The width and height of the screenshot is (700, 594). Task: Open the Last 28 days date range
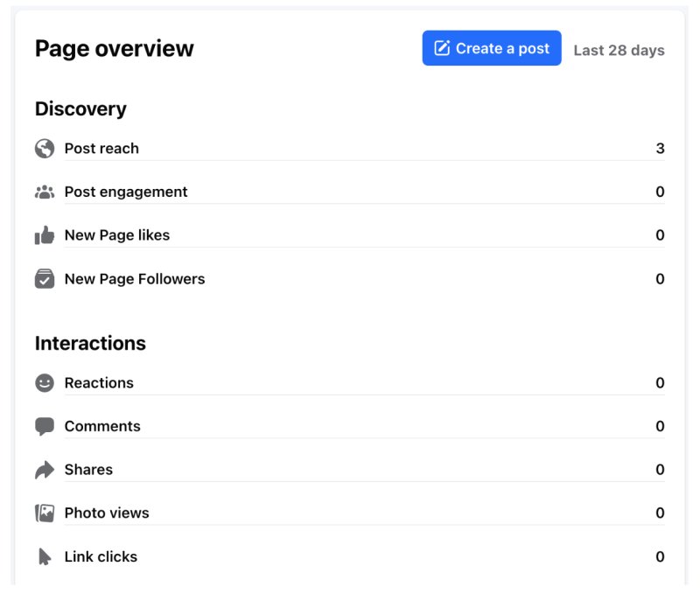[619, 50]
